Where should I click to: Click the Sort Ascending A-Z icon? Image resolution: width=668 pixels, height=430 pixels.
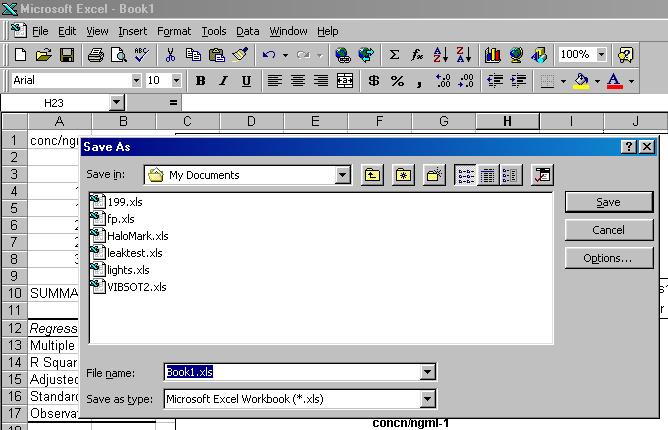point(440,55)
